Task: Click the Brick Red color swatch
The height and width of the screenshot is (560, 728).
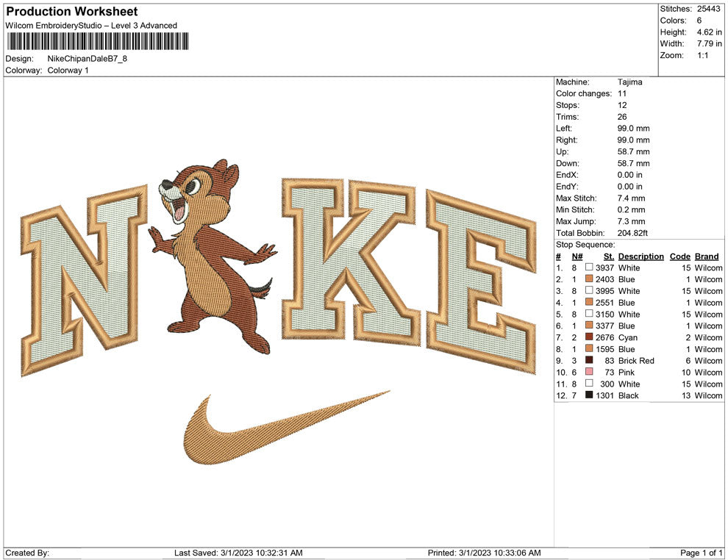Action: [589, 360]
